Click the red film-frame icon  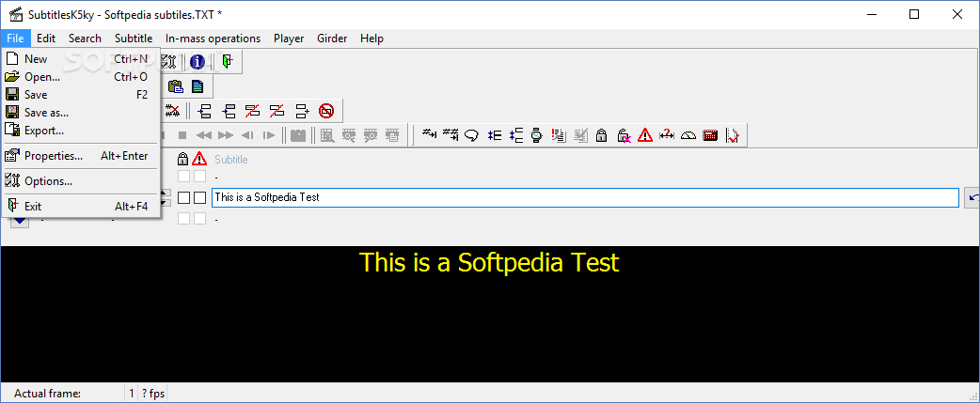(710, 134)
